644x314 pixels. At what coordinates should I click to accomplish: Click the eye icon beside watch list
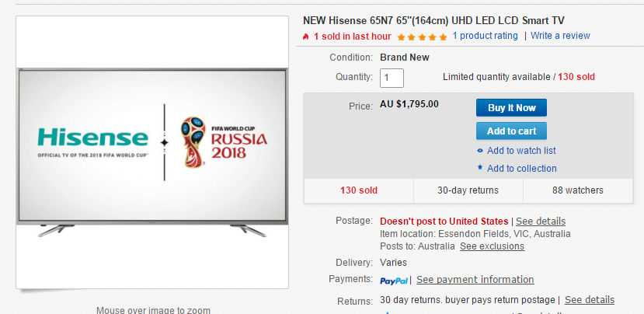[480, 151]
